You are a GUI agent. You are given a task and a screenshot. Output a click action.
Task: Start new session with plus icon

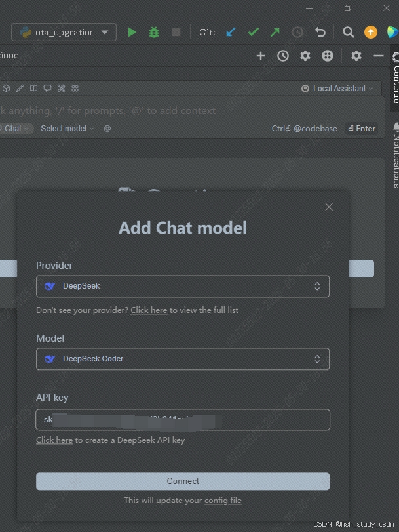260,56
